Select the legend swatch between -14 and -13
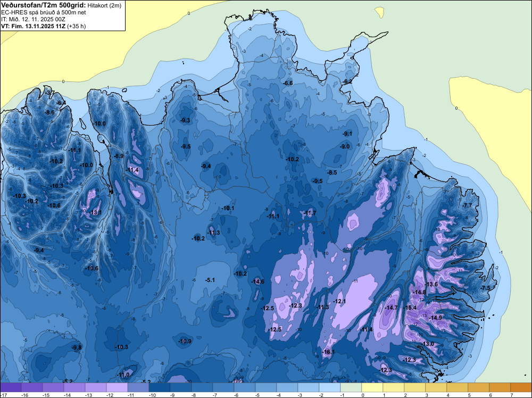Image resolution: width=532 pixels, height=398 pixels. pos(74,387)
